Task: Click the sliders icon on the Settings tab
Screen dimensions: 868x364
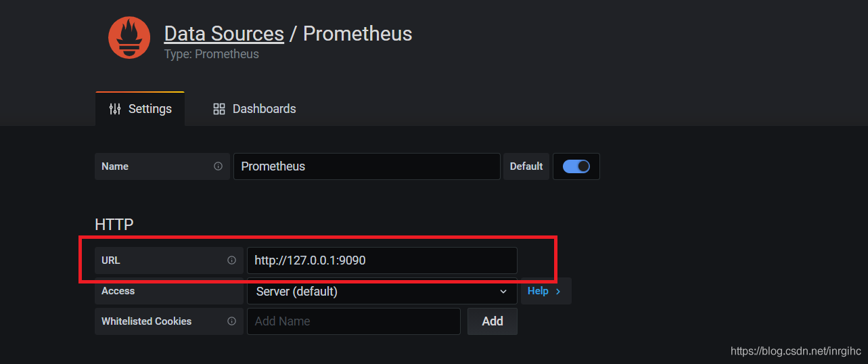Action: point(115,109)
